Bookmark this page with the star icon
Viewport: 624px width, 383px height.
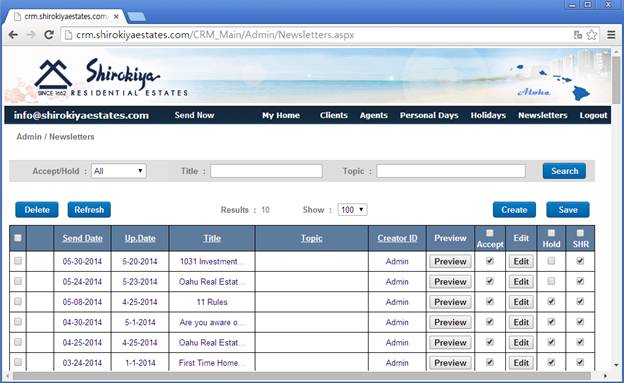592,35
